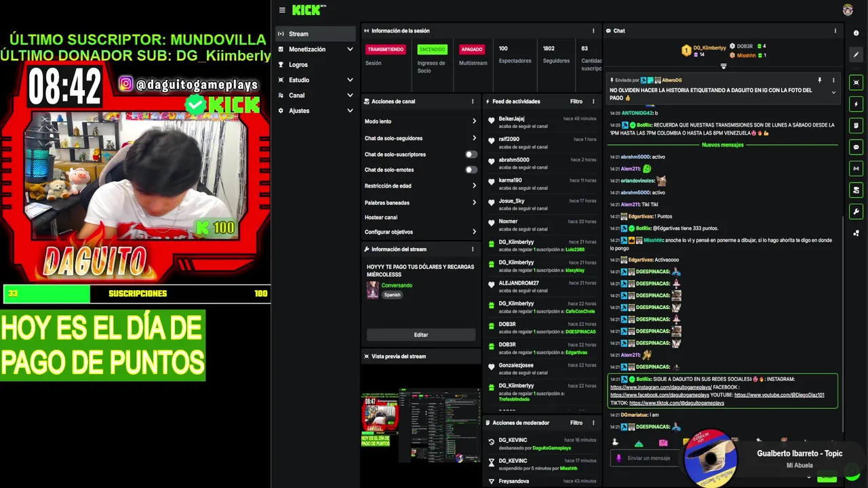The image size is (868, 488).
Task: Click the document note icon in right sidebar
Action: click(x=856, y=125)
